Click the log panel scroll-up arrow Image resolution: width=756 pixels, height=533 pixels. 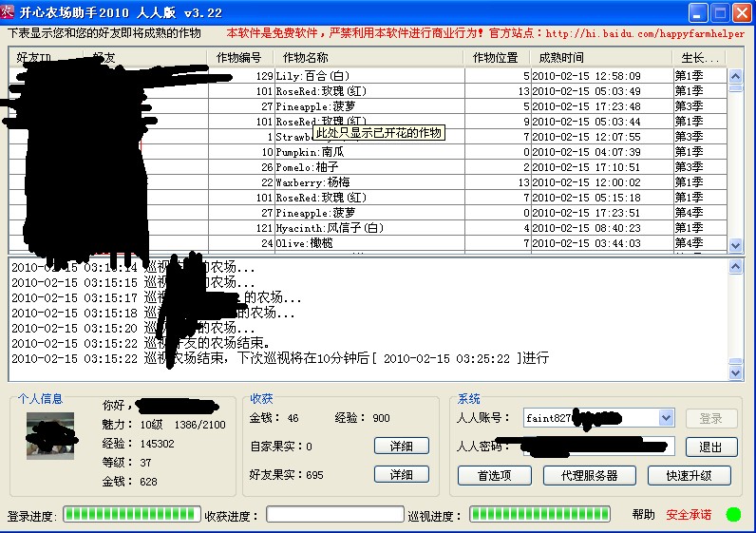point(735,269)
